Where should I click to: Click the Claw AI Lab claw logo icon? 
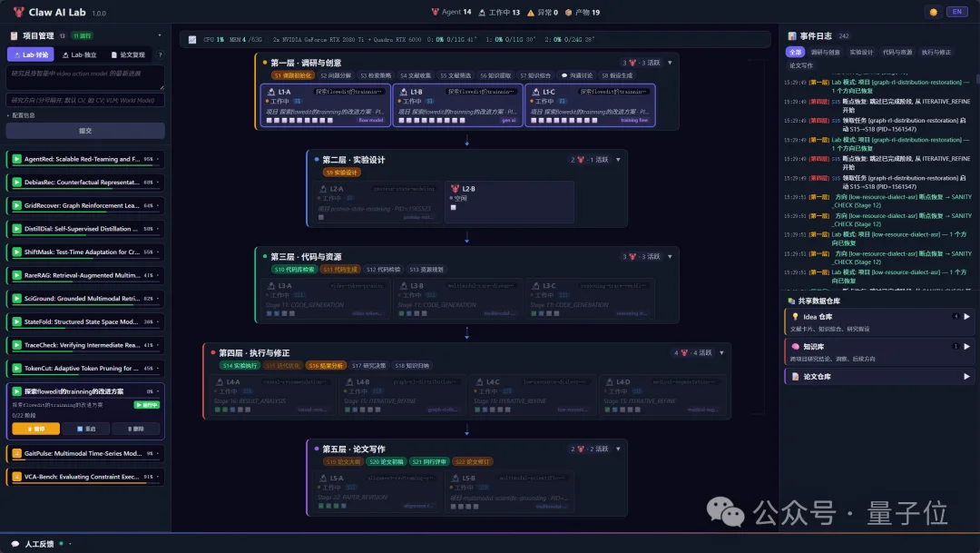(19, 13)
